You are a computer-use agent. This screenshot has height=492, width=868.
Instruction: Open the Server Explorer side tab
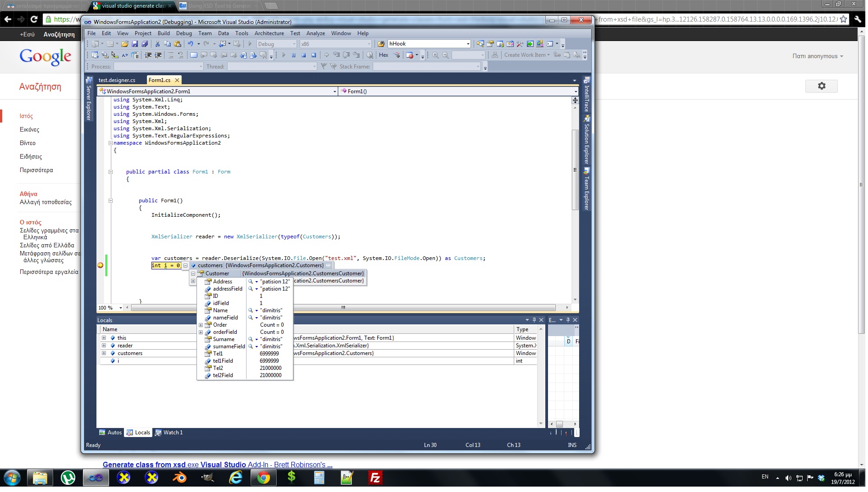click(89, 99)
